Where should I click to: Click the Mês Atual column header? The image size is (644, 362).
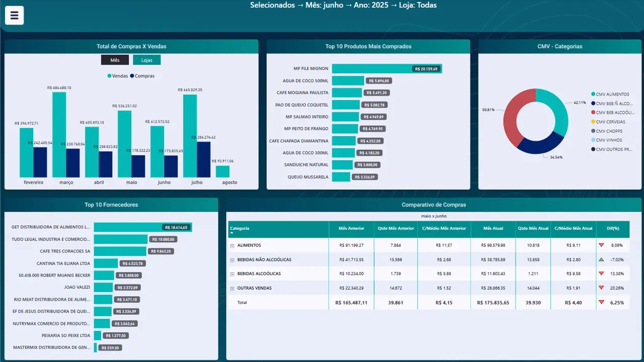tap(493, 228)
